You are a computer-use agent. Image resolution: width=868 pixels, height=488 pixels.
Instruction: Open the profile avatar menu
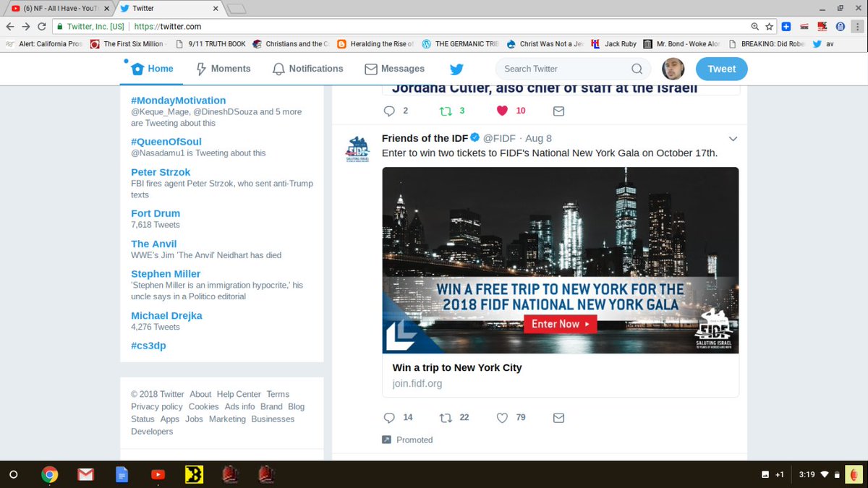tap(673, 69)
